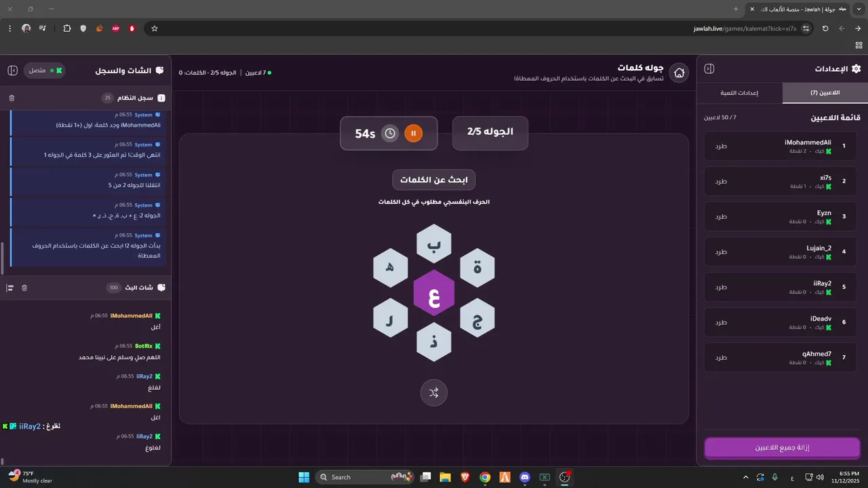Select the letter ب hexagon
868x488 pixels.
434,244
